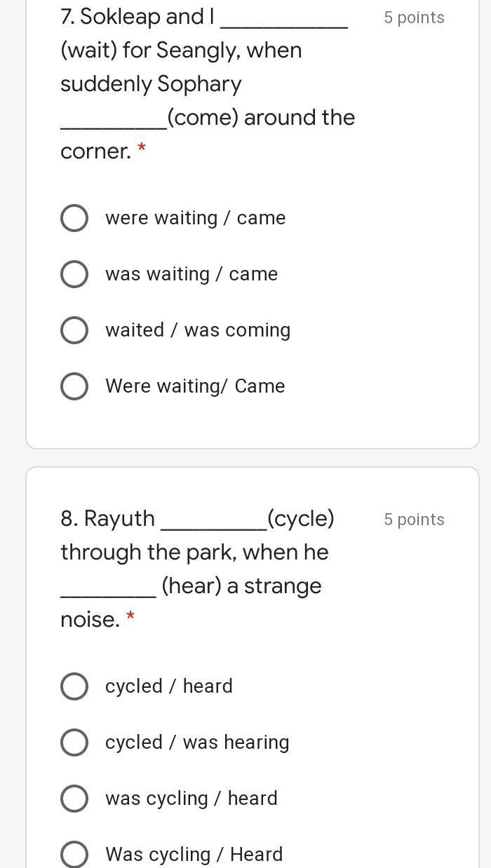Pick lowercase "was cycling / heard" radio button
This screenshot has width=491, height=868.
74,799
